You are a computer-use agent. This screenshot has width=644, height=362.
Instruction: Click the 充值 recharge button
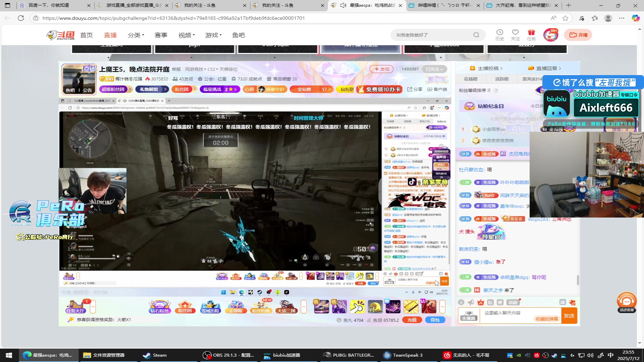coord(412,320)
